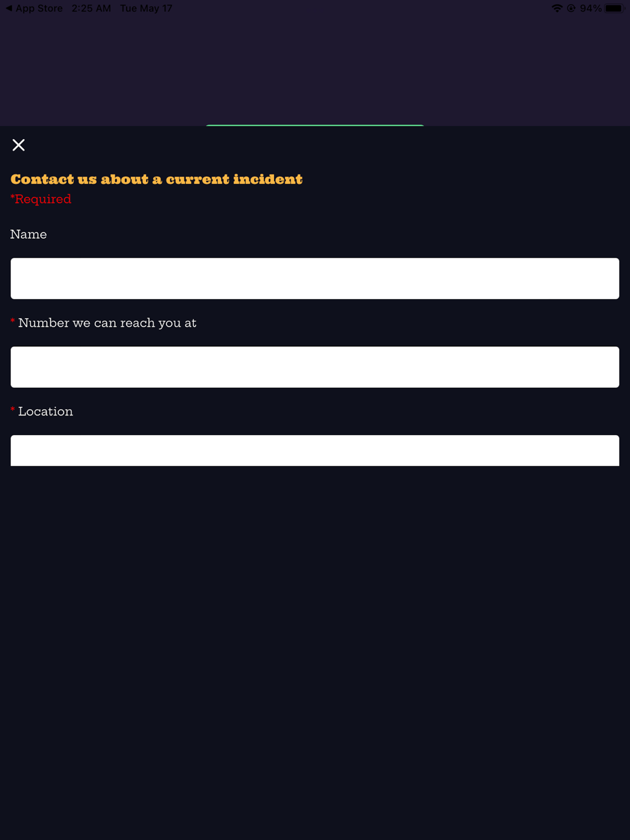The height and width of the screenshot is (840, 630).
Task: Click the 'Contact us about a current incident' heading
Action: 157,179
